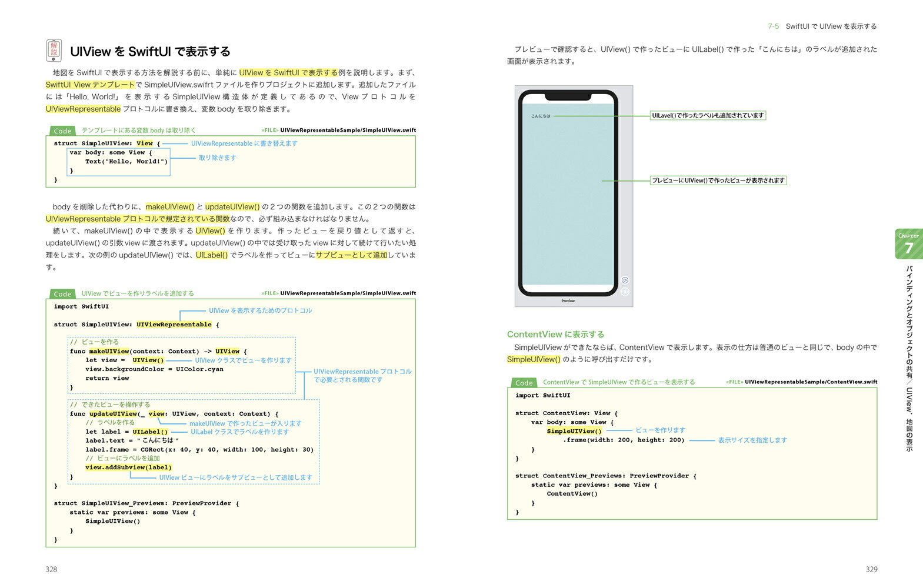Click the code comment "// ラベルを作る"
This screenshot has height=588, width=923.
(x=110, y=423)
